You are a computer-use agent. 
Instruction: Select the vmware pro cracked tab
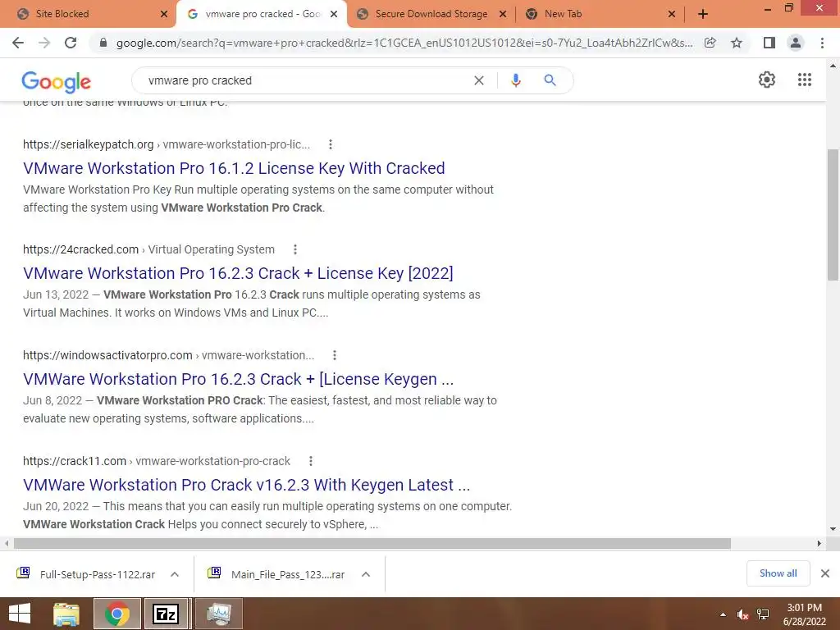(262, 15)
